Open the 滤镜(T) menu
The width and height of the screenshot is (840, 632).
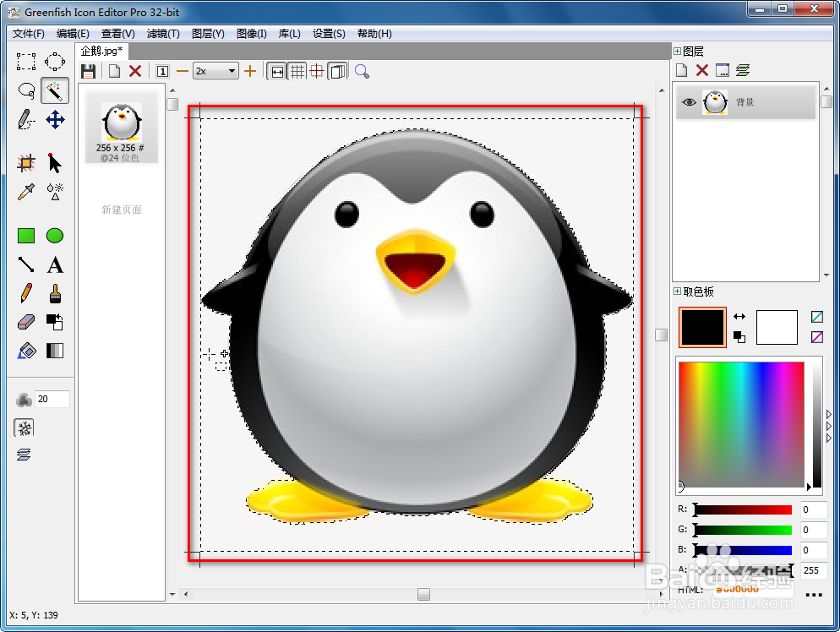point(163,34)
